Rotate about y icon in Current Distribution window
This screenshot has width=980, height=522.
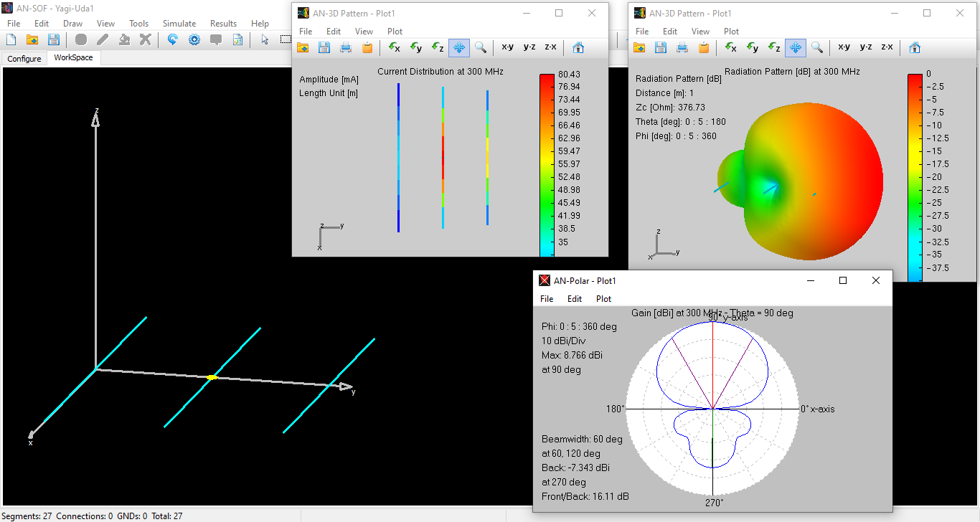(416, 47)
